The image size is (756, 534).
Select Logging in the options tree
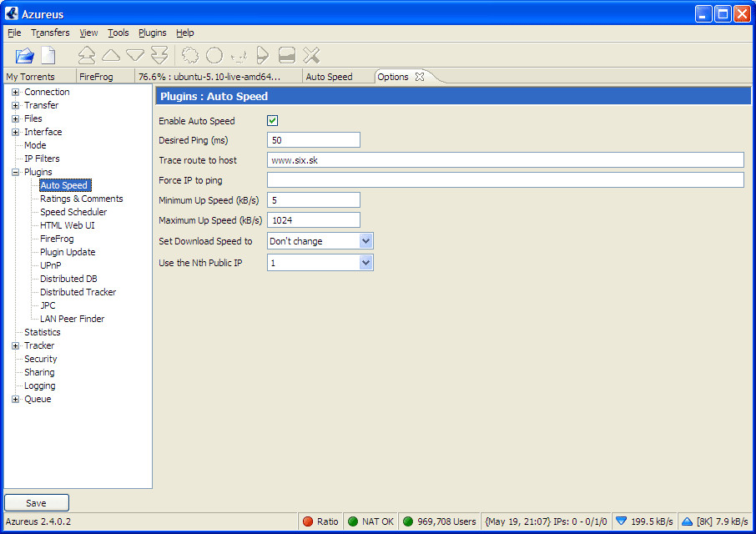39,385
